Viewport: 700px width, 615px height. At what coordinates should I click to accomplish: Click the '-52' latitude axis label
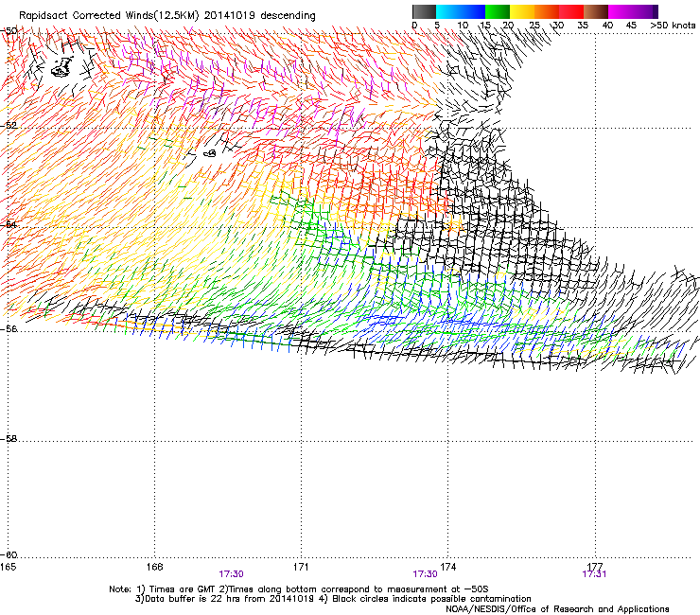9,126
